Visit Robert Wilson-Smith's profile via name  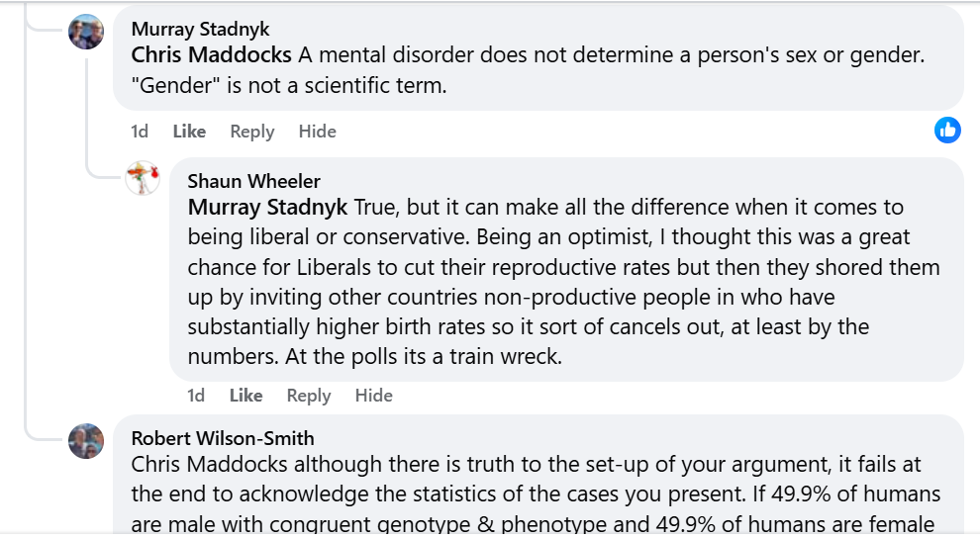[x=223, y=437]
